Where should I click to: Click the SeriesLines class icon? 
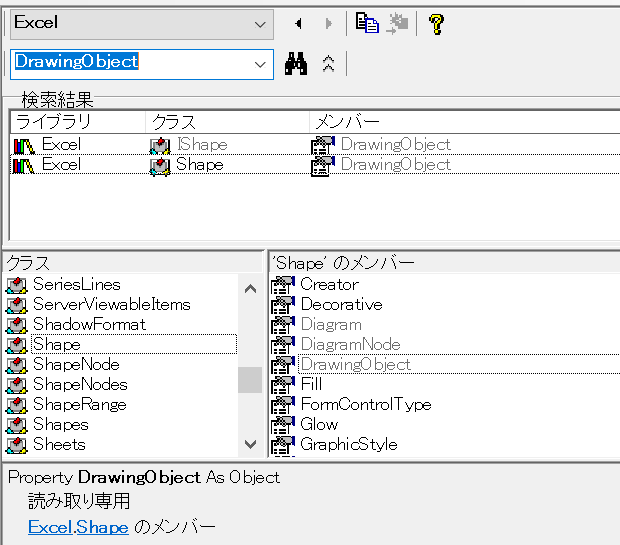[16, 285]
